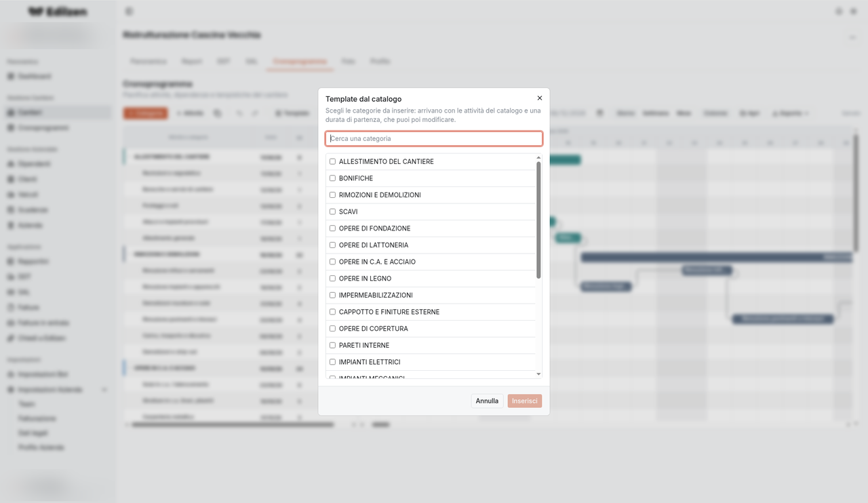Check the IMPIANTI ELETTRICI checkbox
The height and width of the screenshot is (503, 868).
pos(332,362)
